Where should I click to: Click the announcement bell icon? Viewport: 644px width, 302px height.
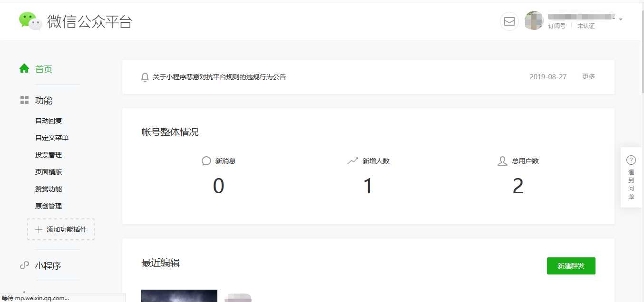coord(145,77)
